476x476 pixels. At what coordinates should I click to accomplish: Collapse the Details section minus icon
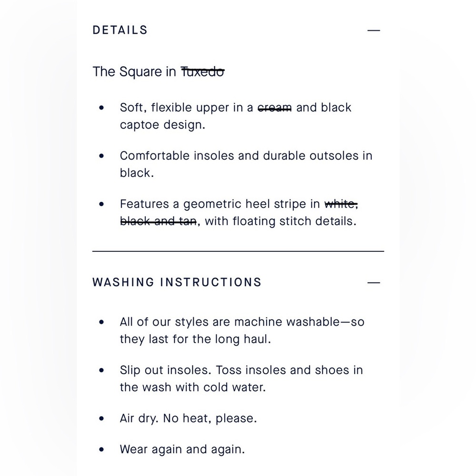(373, 30)
